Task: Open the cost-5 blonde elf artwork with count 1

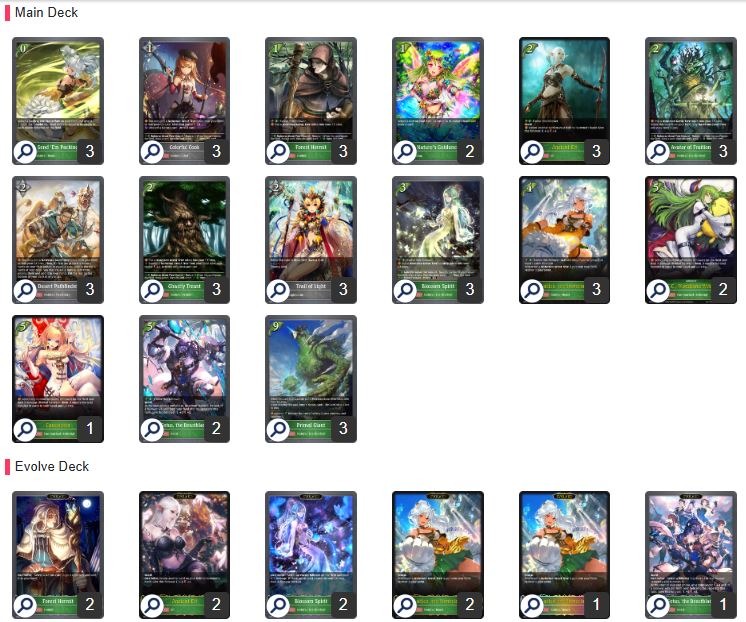Action: pyautogui.click(x=58, y=366)
